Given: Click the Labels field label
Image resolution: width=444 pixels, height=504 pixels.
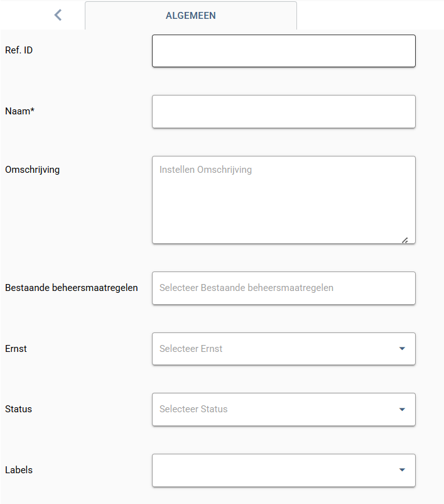Looking at the screenshot, I should pyautogui.click(x=19, y=470).
